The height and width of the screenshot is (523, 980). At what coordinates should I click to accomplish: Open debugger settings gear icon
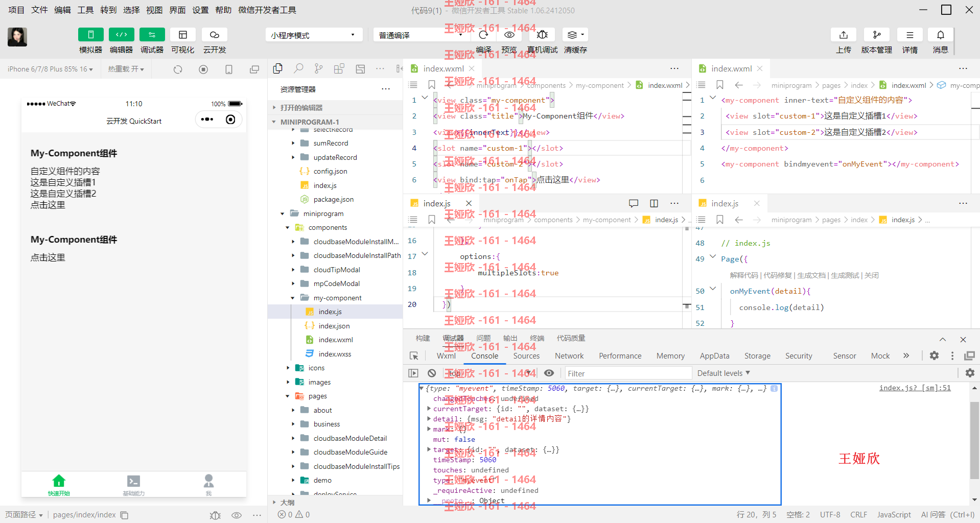(x=934, y=355)
